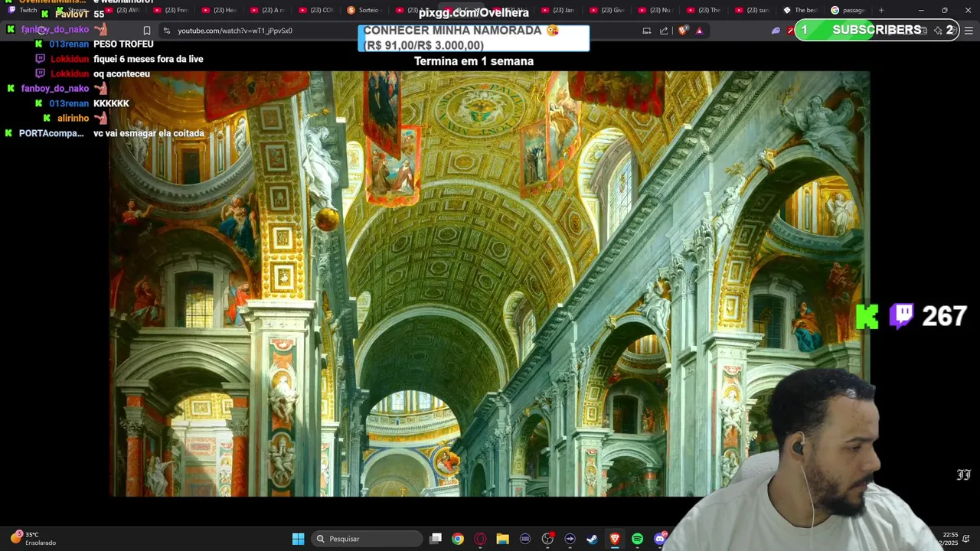Screen dimensions: 980x551
Task: Switch to the '(23) sun' YouTube tab
Action: pyautogui.click(x=753, y=10)
